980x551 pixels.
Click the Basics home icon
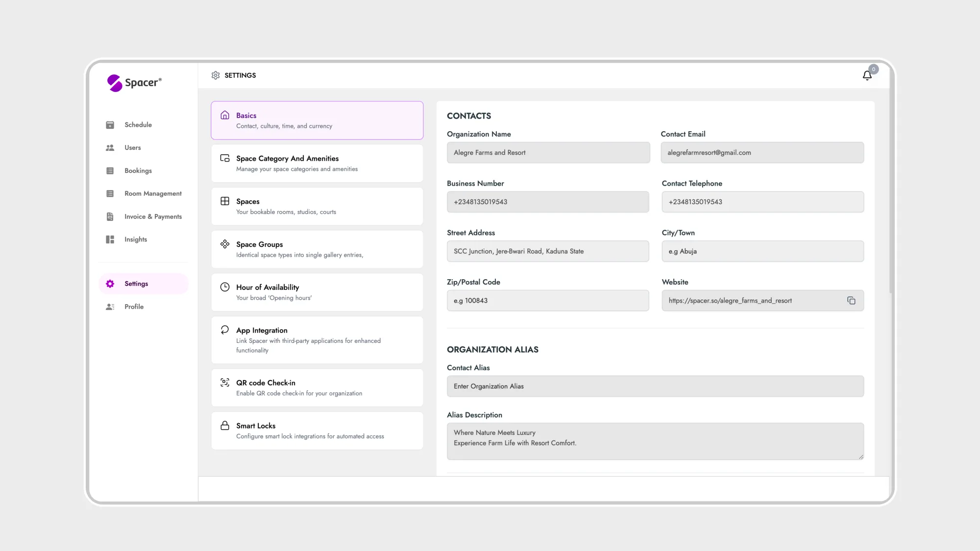point(225,115)
